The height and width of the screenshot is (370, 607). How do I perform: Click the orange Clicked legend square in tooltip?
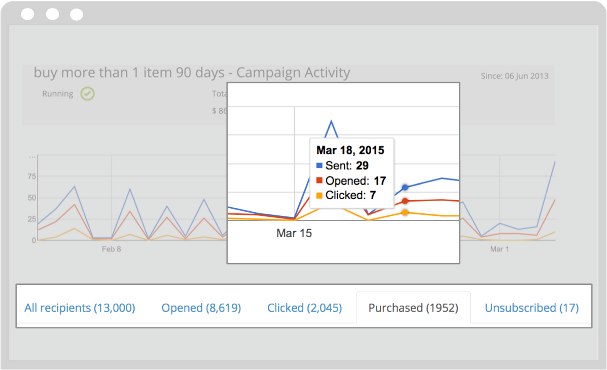[319, 195]
